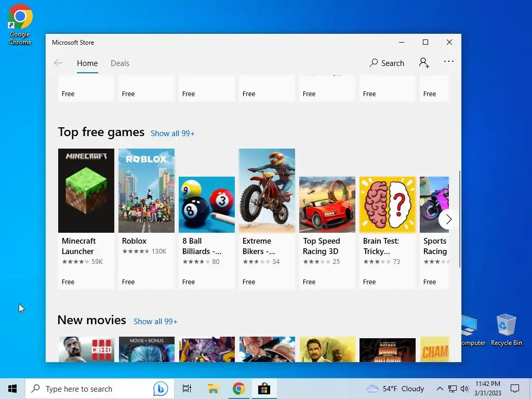Show all Top free games
Viewport: 532px width, 399px height.
click(x=172, y=134)
